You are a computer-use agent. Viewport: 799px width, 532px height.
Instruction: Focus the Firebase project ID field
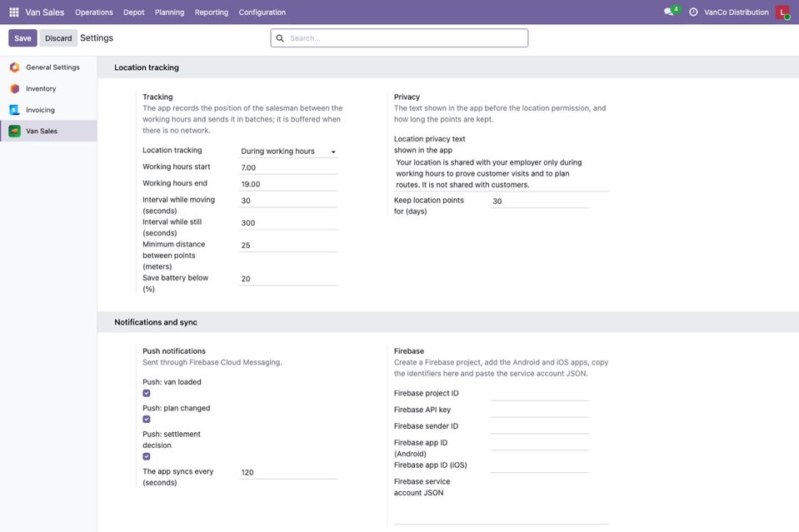pyautogui.click(x=540, y=394)
